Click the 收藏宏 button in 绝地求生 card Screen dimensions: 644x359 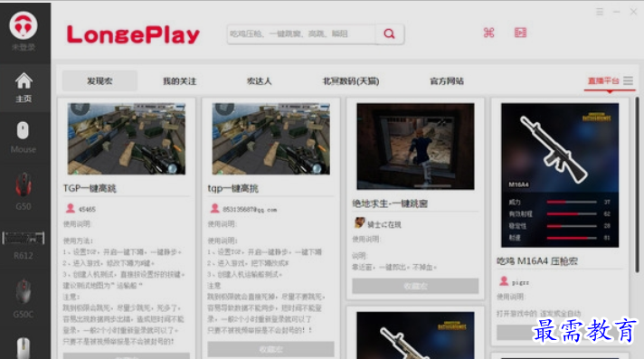[415, 286]
